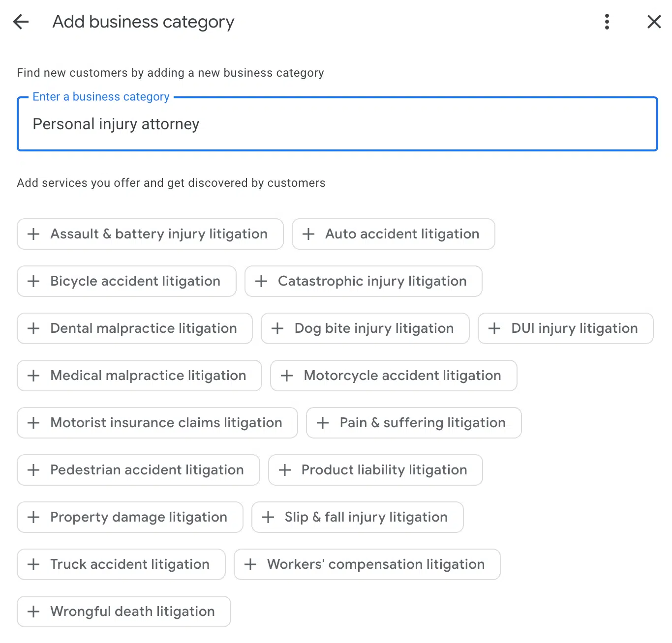Click plus icon on Product liability litigation

(x=285, y=470)
